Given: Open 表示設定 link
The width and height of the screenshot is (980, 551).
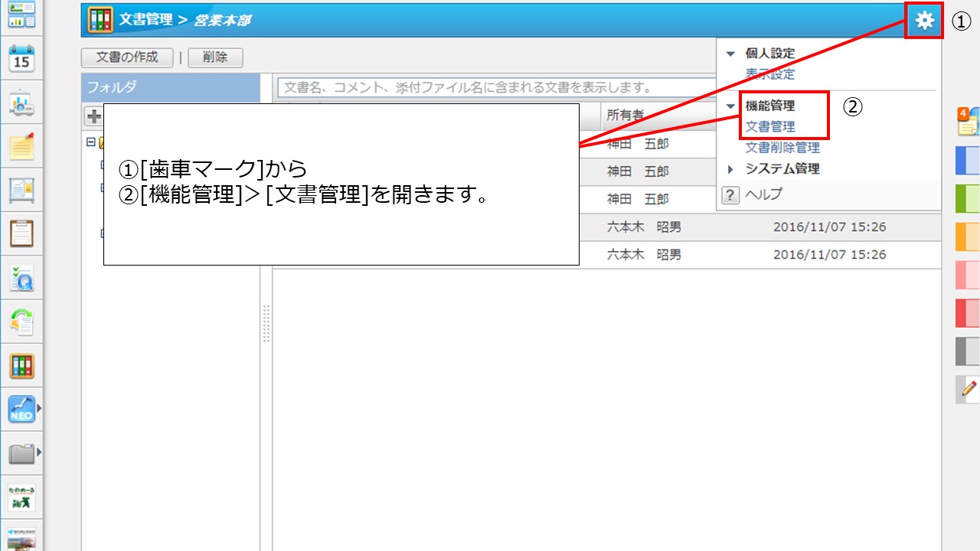Looking at the screenshot, I should (770, 75).
